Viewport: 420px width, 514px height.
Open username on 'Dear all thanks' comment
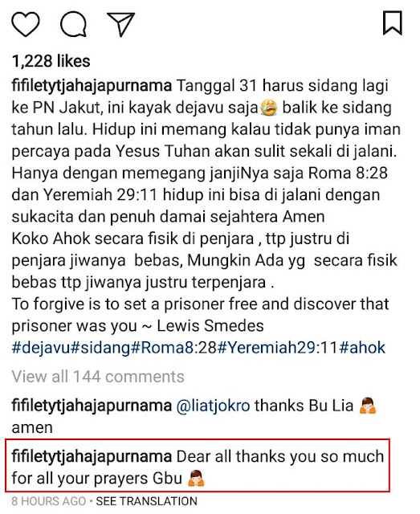[92, 457]
